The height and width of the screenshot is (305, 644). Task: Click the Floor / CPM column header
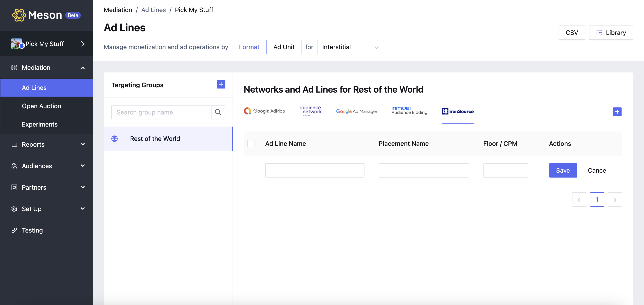tap(500, 144)
